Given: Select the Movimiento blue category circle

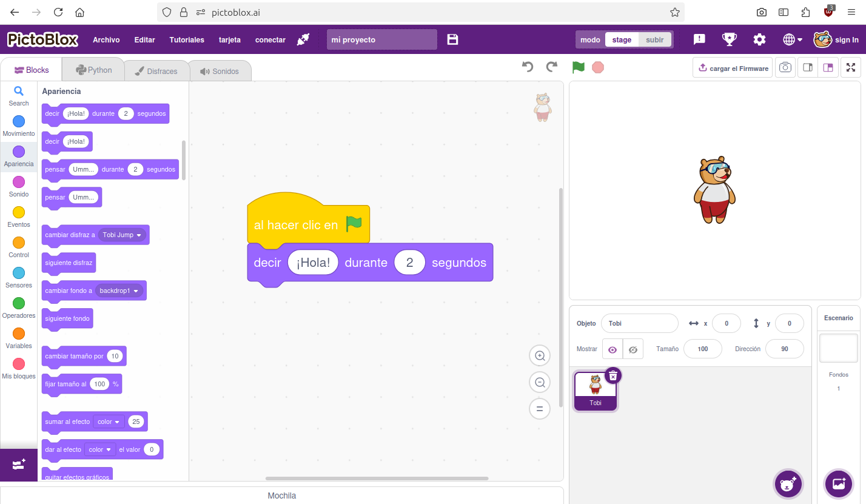Looking at the screenshot, I should click(19, 121).
